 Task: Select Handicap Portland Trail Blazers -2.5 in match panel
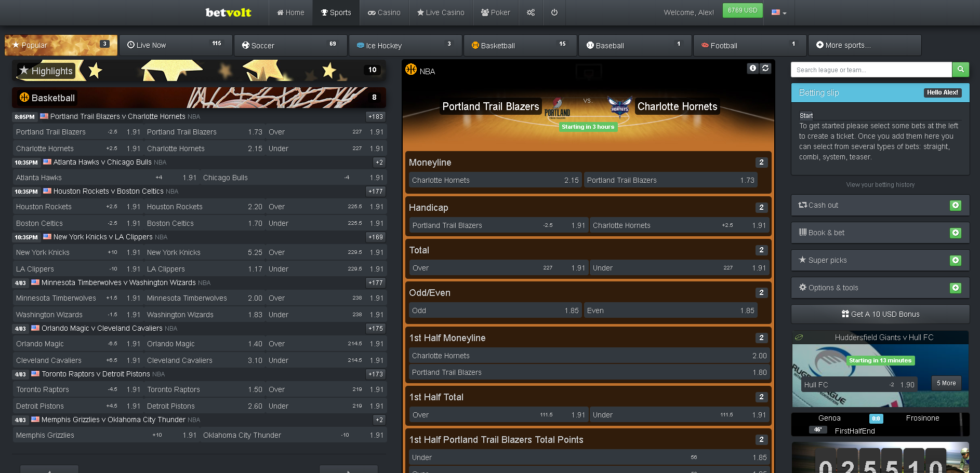click(498, 225)
